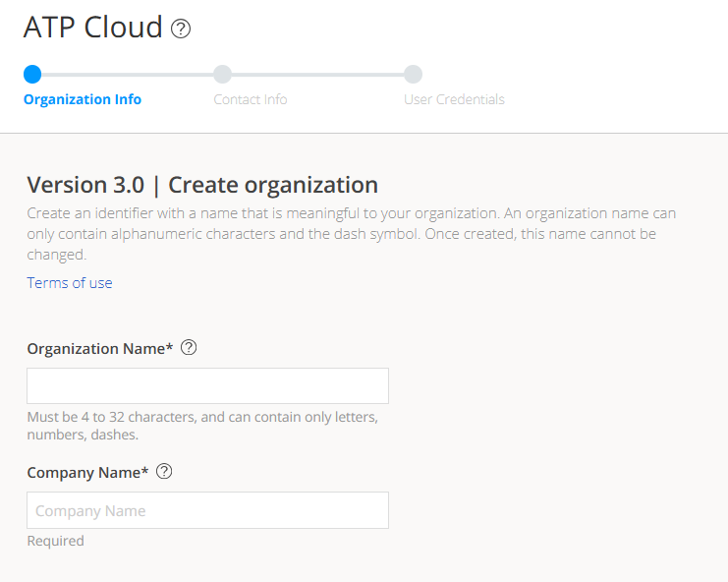728x582 pixels.
Task: Select the 'Company Name*' field label
Action: click(x=87, y=472)
